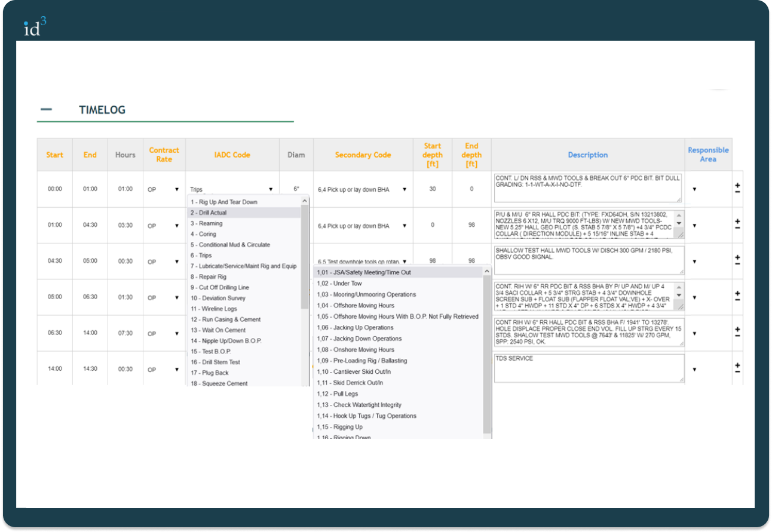Click the Description column header
Screen dimensions: 772x532
(x=588, y=155)
